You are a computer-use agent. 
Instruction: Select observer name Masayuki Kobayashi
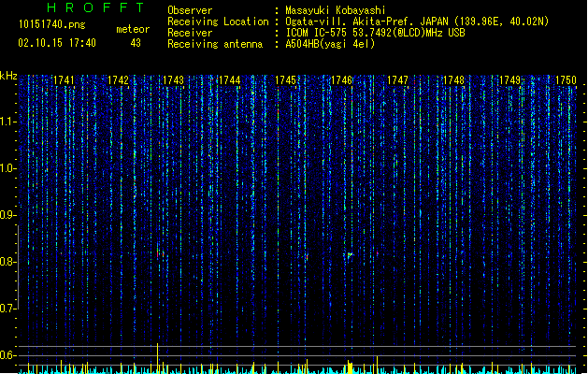click(336, 10)
